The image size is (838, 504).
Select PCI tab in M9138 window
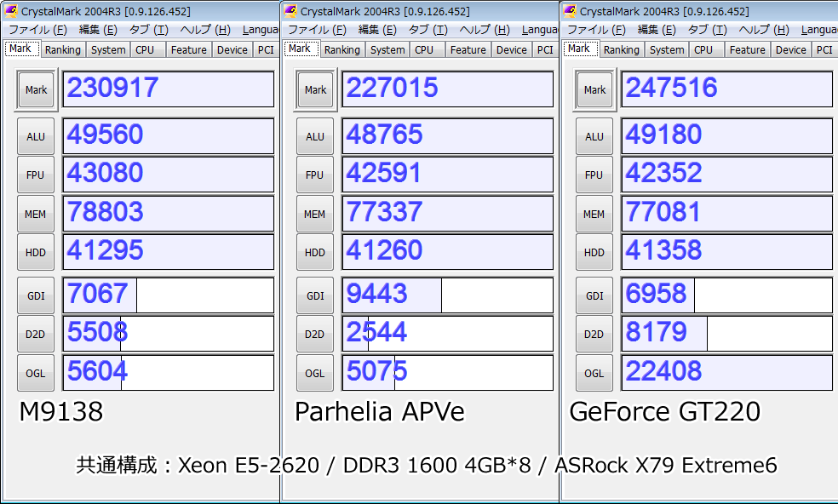pyautogui.click(x=266, y=49)
